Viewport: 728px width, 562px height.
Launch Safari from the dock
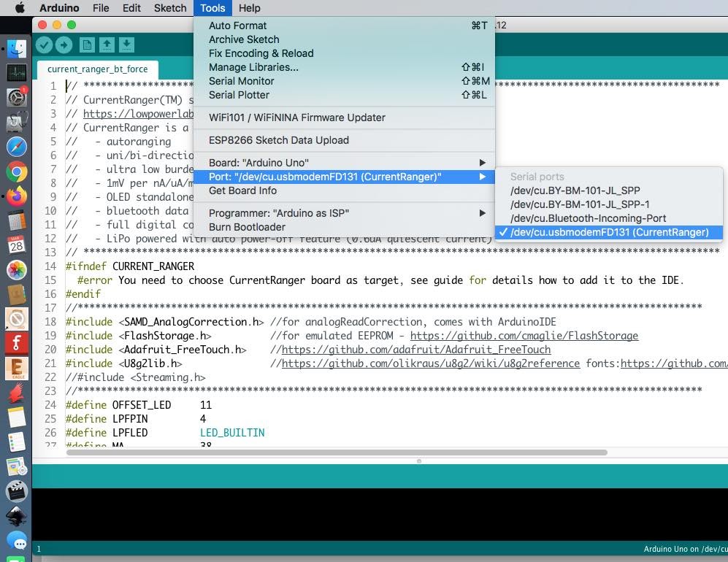(17, 147)
